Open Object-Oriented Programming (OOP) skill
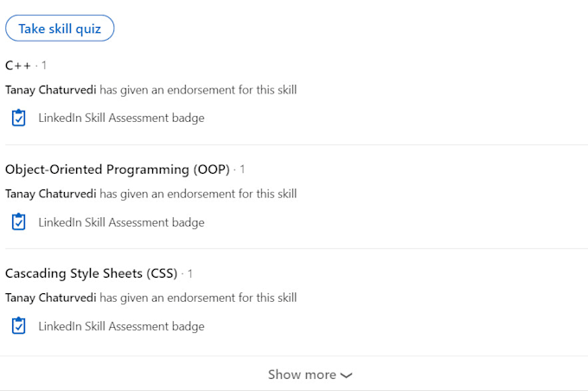The width and height of the screenshot is (588, 391). (x=118, y=170)
